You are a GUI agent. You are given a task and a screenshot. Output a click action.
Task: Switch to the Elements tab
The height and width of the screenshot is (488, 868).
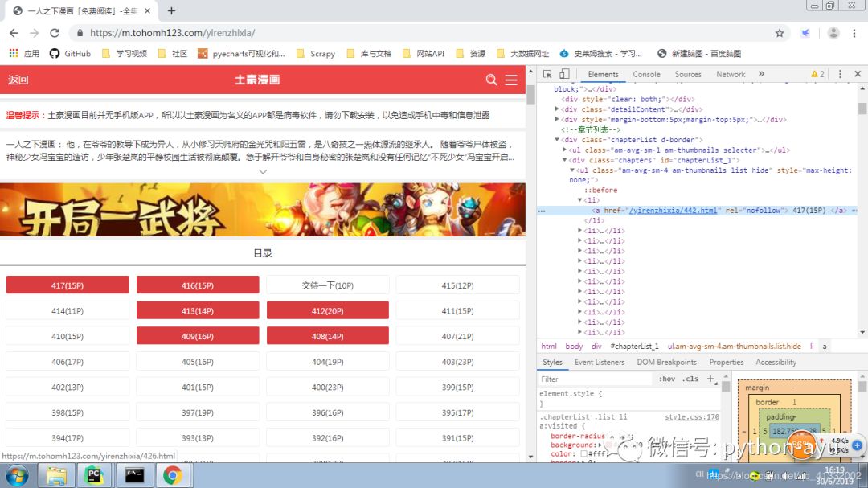click(x=603, y=74)
